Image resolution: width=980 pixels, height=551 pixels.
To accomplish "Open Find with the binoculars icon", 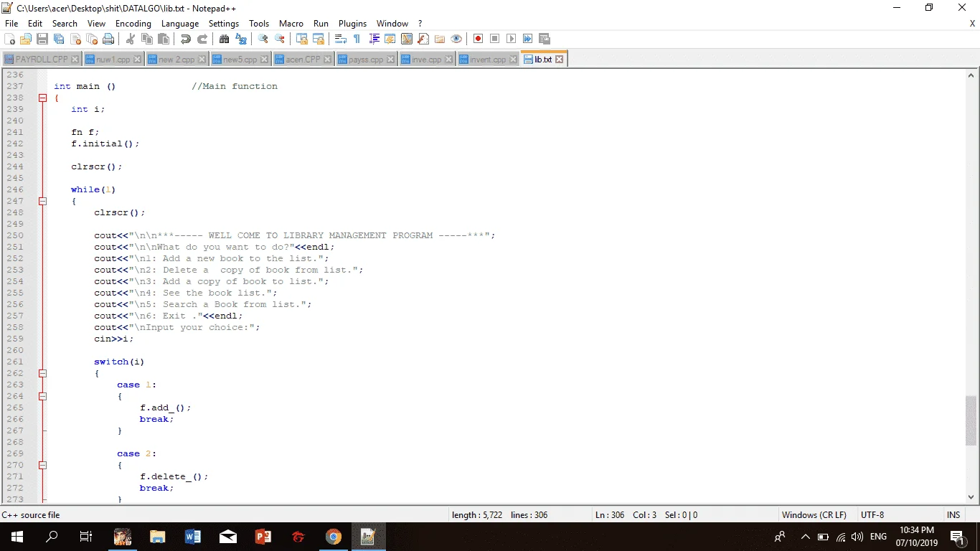I will (224, 39).
